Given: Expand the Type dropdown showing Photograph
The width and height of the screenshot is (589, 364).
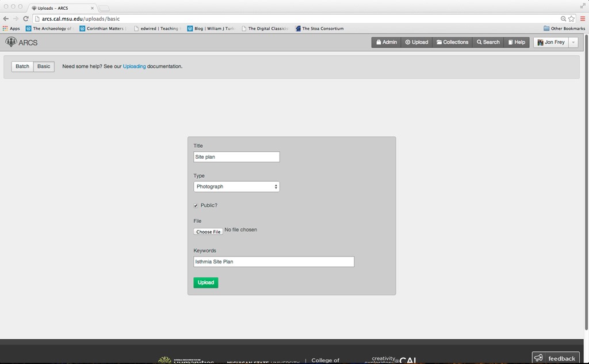Looking at the screenshot, I should point(236,186).
